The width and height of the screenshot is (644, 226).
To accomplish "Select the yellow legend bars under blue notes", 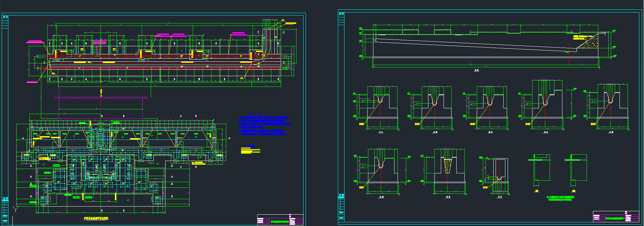I will click(x=250, y=151).
